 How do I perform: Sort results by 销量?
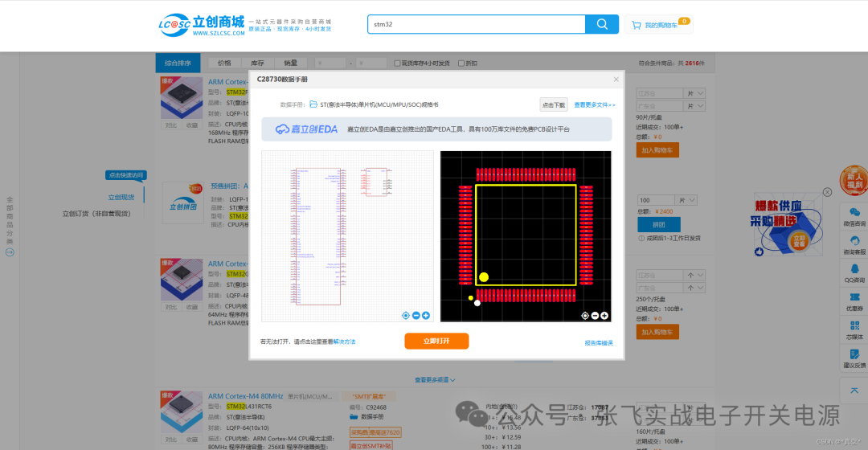tap(291, 63)
